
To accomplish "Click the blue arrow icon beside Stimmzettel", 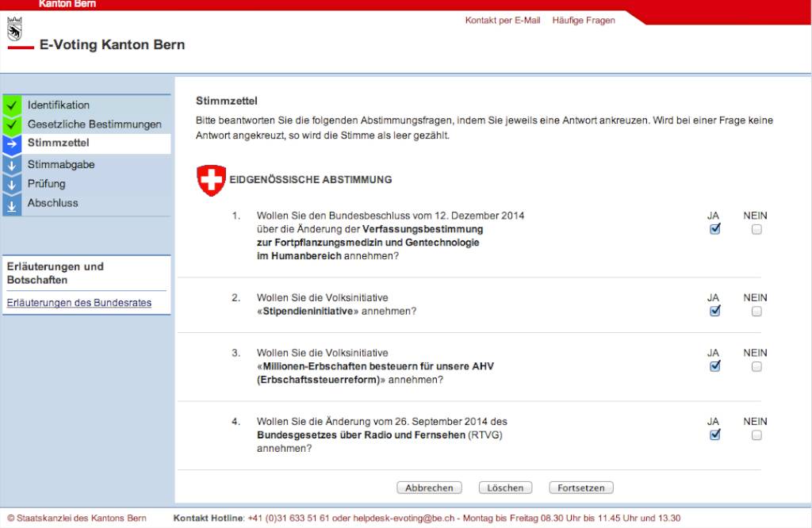I will (11, 144).
